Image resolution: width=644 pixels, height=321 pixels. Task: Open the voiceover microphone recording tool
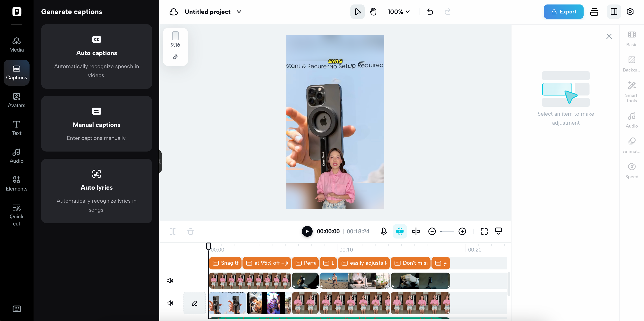tap(384, 231)
